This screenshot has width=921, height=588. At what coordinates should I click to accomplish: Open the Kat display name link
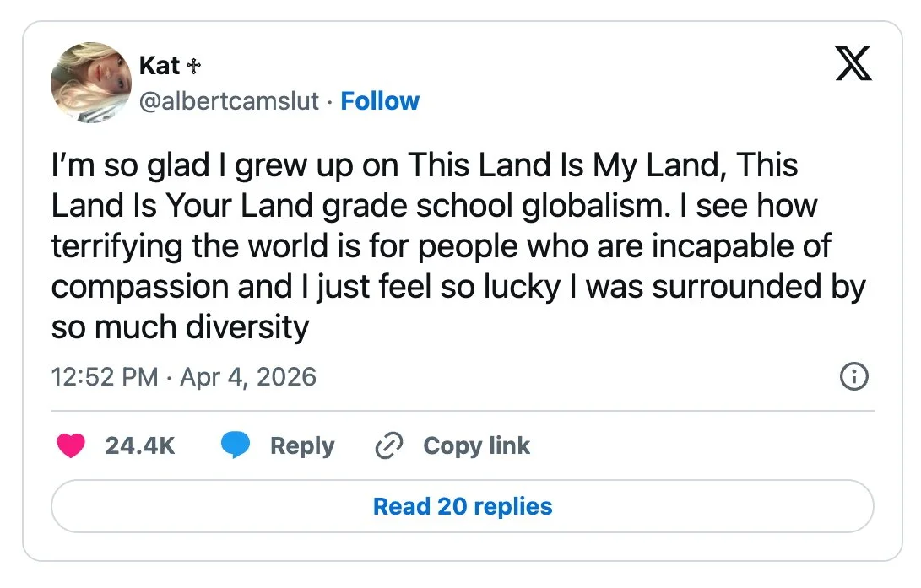pos(160,65)
